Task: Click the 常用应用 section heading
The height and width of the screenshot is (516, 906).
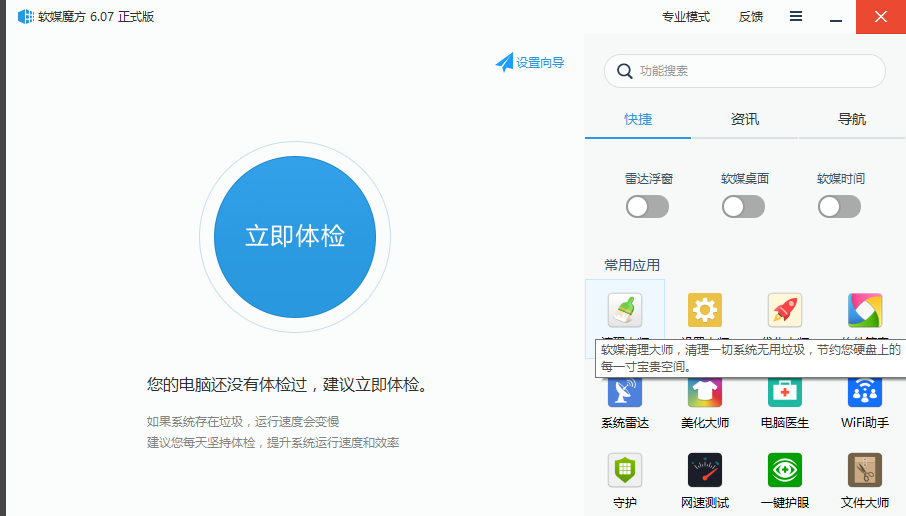Action: 632,265
